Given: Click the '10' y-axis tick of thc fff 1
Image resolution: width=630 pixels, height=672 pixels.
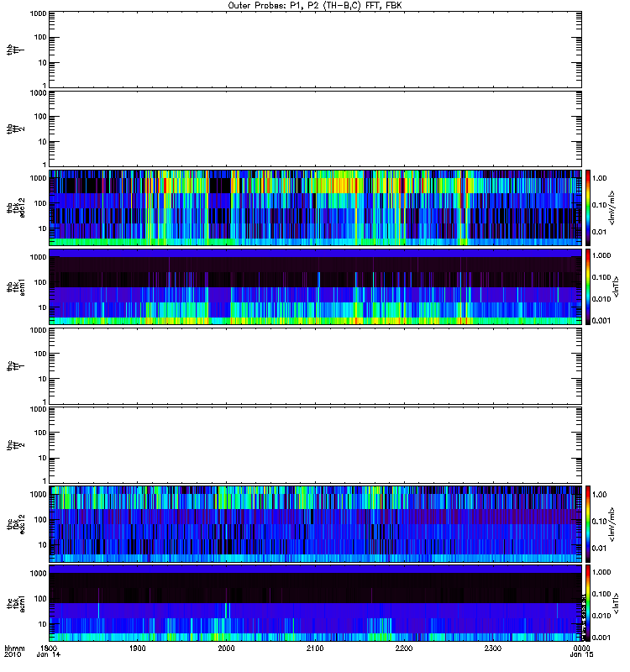Looking at the screenshot, I should click(43, 379).
